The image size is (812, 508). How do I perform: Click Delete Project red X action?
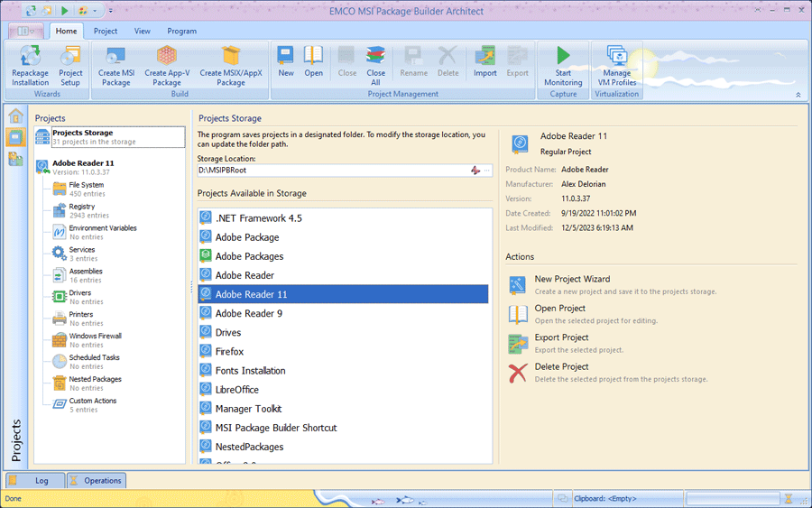click(x=518, y=373)
